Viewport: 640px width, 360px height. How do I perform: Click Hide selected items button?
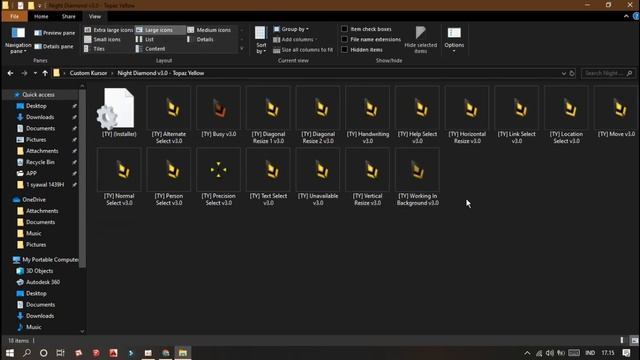tap(420, 40)
